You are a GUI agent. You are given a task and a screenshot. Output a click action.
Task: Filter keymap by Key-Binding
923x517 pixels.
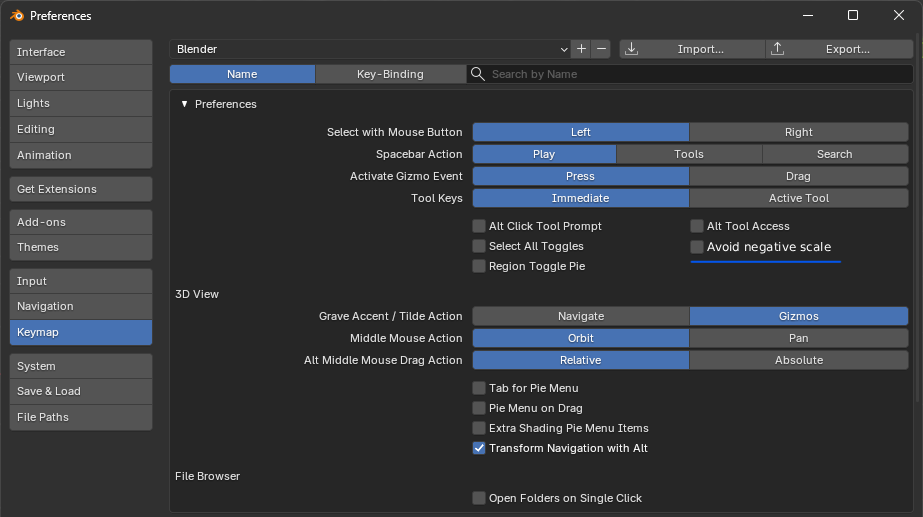click(x=390, y=74)
